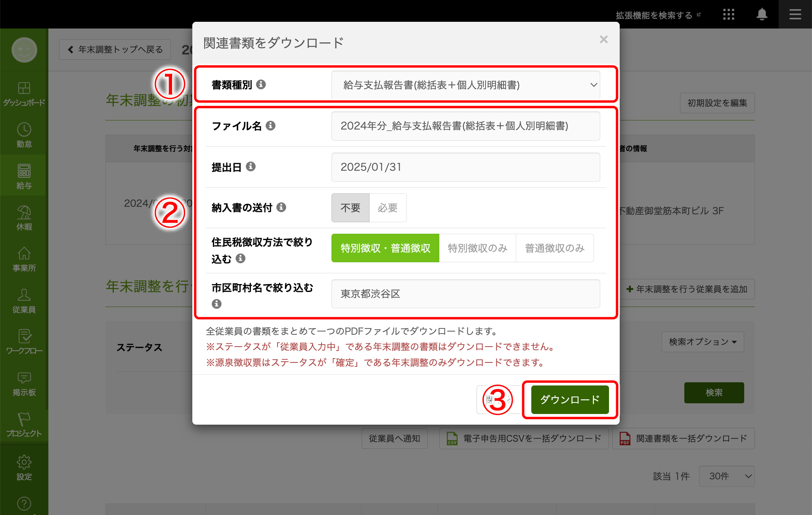The image size is (812, 515).
Task: Open the Bulletin board (掲示板) sidebar icon
Action: [x=24, y=383]
